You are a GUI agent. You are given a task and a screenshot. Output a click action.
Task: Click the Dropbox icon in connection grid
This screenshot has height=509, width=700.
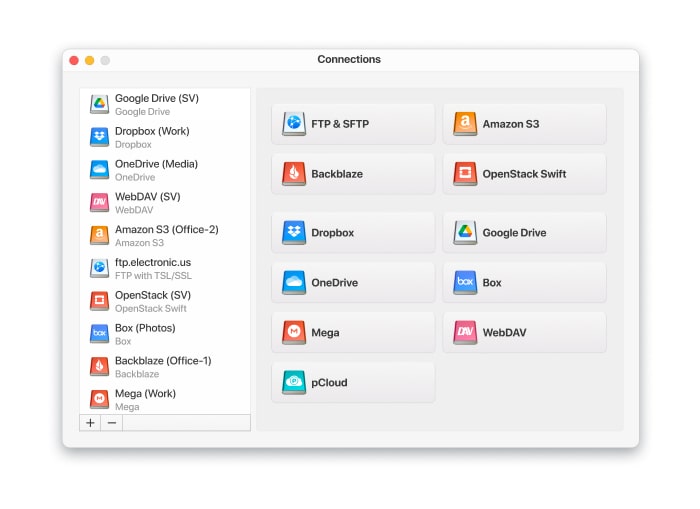[294, 233]
